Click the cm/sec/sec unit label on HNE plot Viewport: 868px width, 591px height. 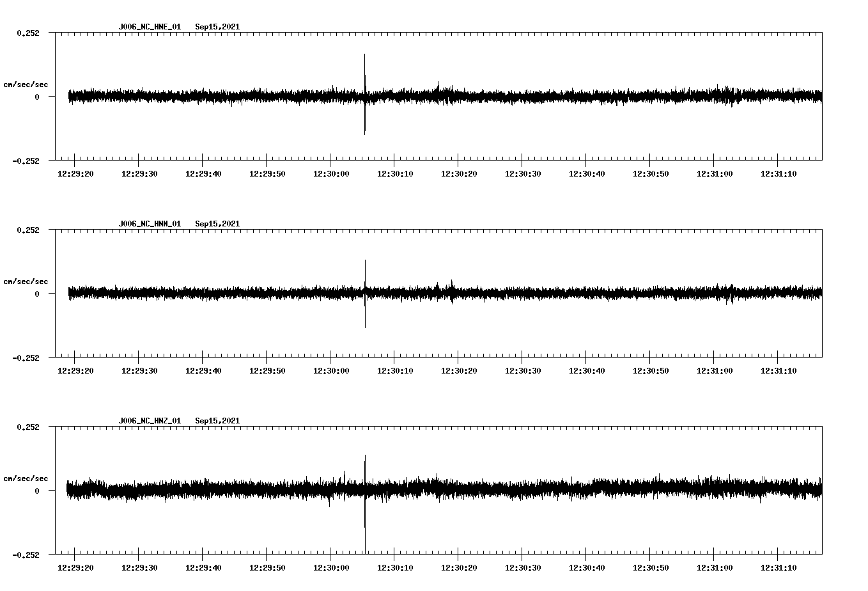pos(26,84)
